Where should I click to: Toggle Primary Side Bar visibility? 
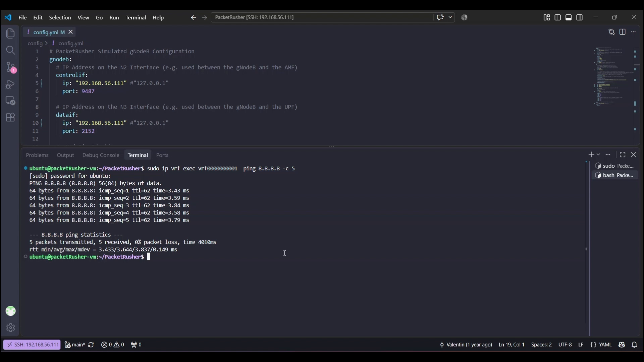tap(558, 17)
